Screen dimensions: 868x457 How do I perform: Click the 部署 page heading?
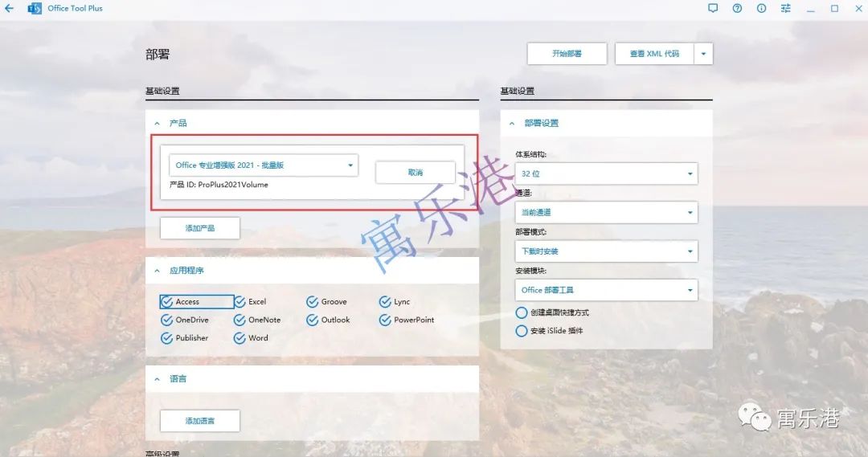[158, 55]
